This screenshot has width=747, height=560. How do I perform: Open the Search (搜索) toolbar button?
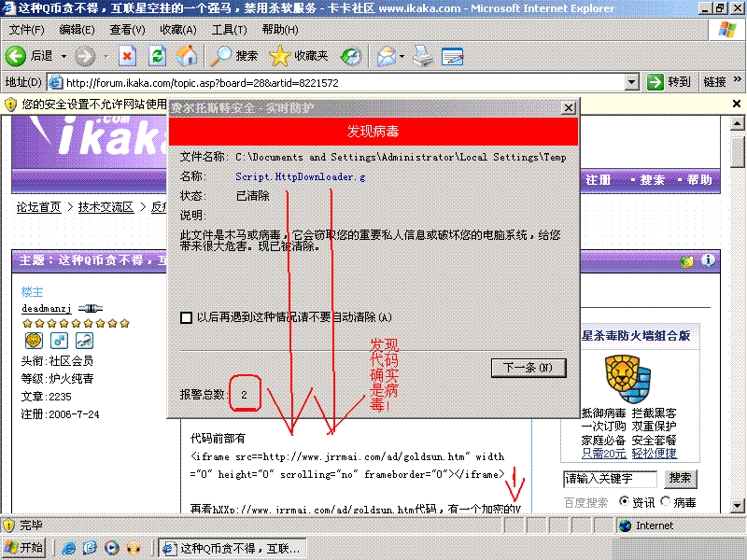[x=234, y=56]
